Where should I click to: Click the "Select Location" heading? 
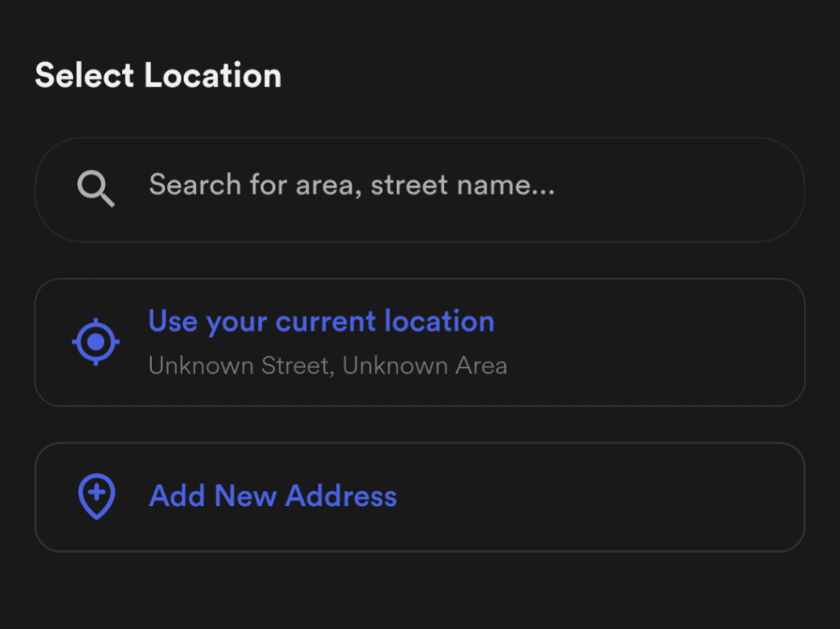click(x=158, y=75)
